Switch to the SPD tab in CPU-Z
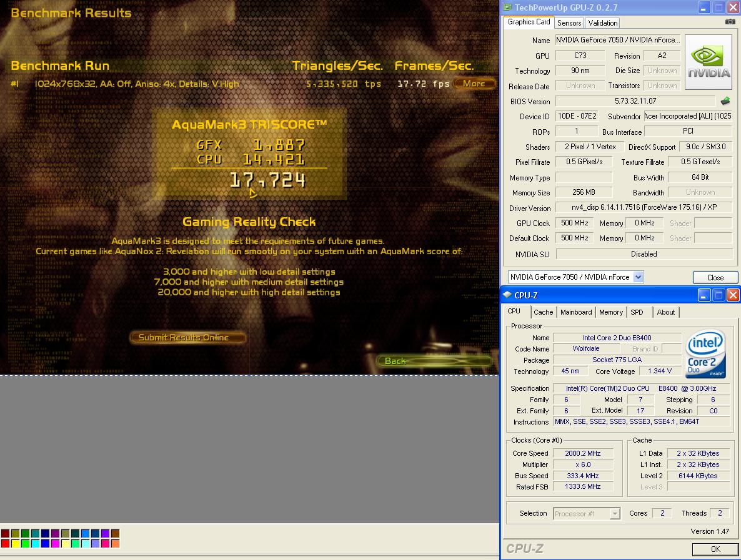 pyautogui.click(x=637, y=312)
